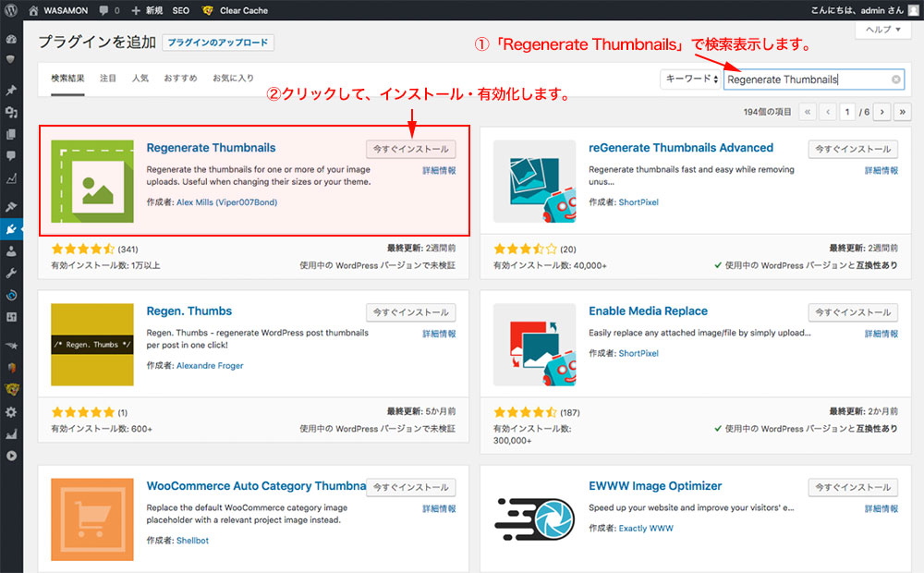
Task: Clear the plugin search field
Action: [895, 79]
